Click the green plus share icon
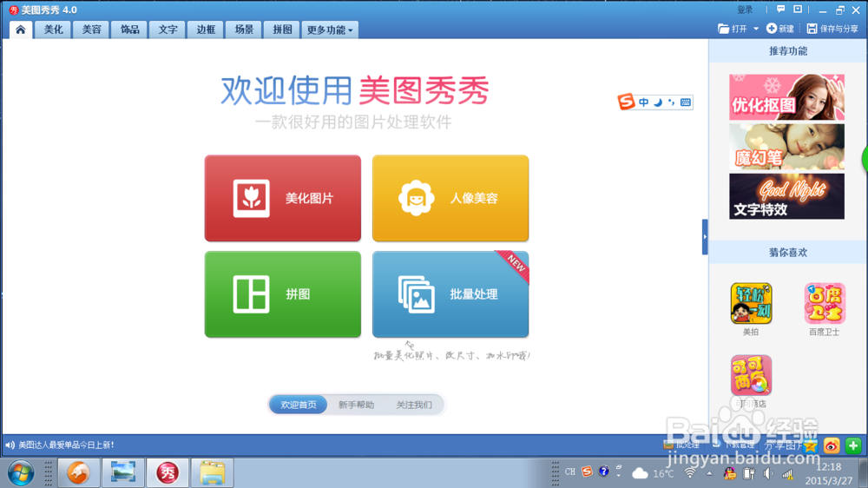This screenshot has height=488, width=868. tap(853, 446)
